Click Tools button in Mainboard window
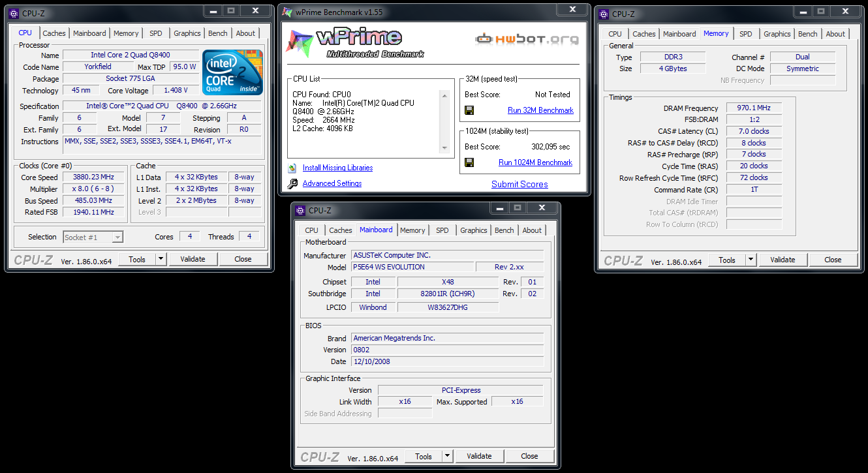Viewport: 868px width, 473px height. (424, 456)
